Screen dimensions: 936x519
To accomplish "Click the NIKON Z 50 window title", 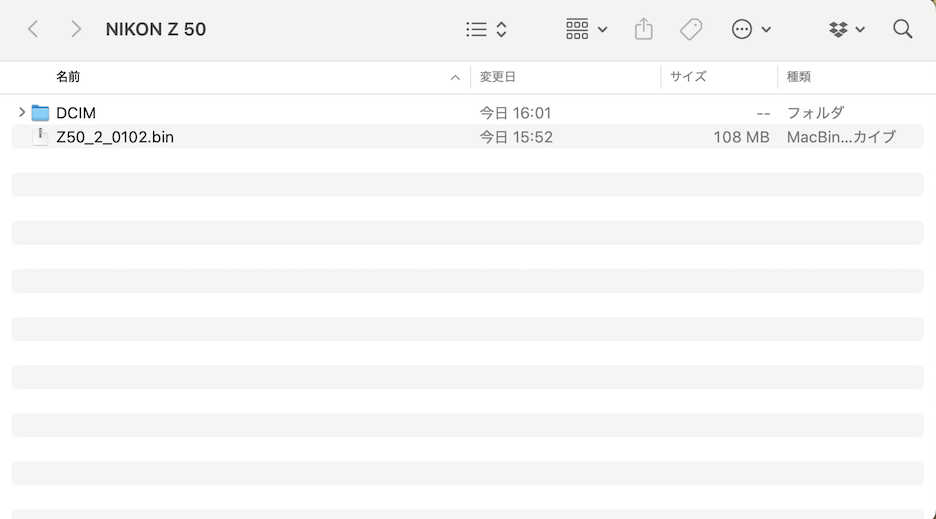I will coord(155,29).
